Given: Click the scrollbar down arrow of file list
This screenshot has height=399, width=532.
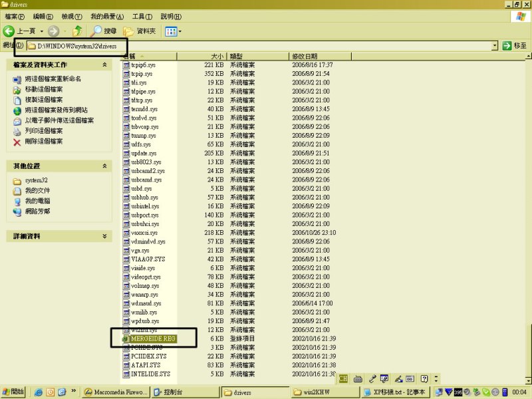Looking at the screenshot, I should click(529, 380).
